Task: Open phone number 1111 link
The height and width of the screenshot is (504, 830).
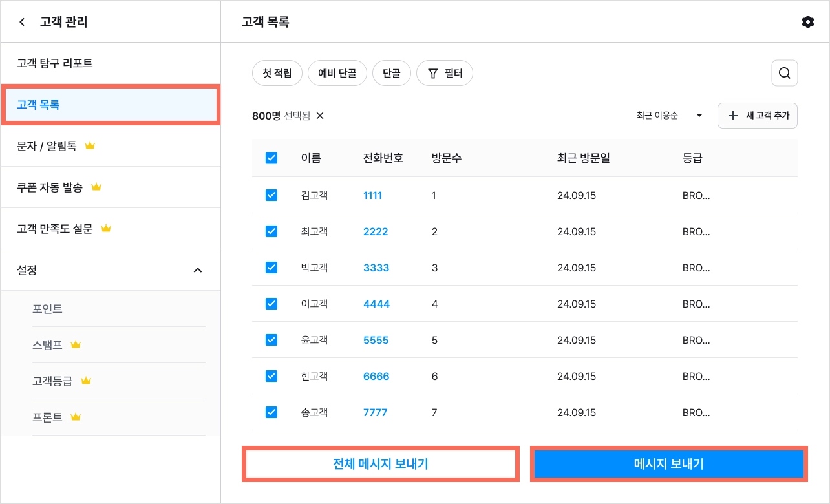Action: click(x=373, y=195)
